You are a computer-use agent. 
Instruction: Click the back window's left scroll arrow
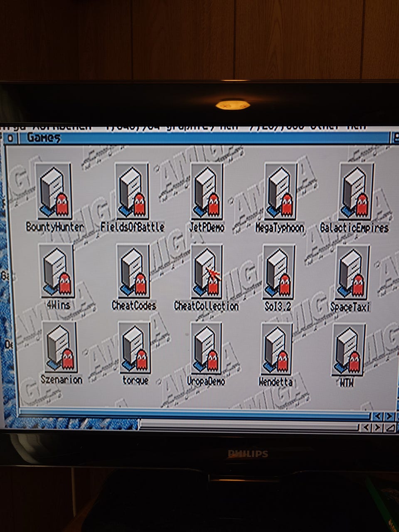coord(365,427)
